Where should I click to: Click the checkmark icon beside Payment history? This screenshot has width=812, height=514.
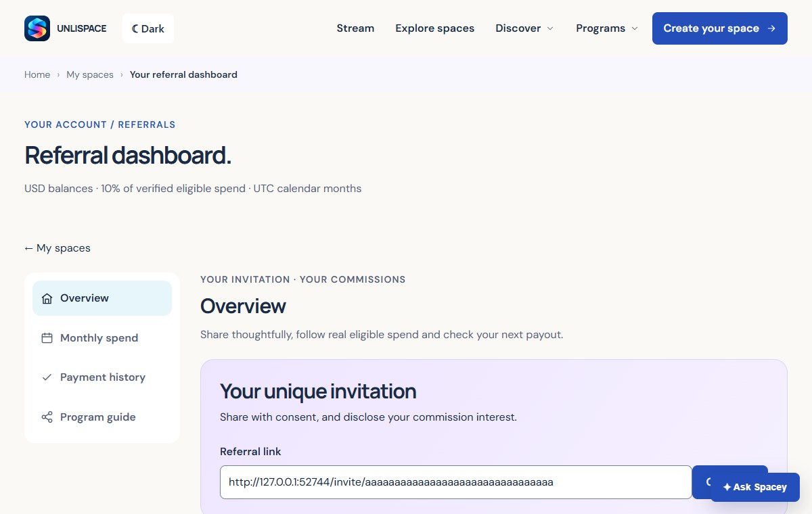[x=47, y=377]
